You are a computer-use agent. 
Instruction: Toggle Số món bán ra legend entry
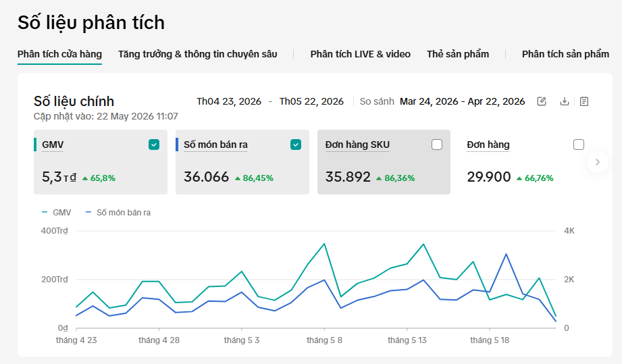coord(118,213)
